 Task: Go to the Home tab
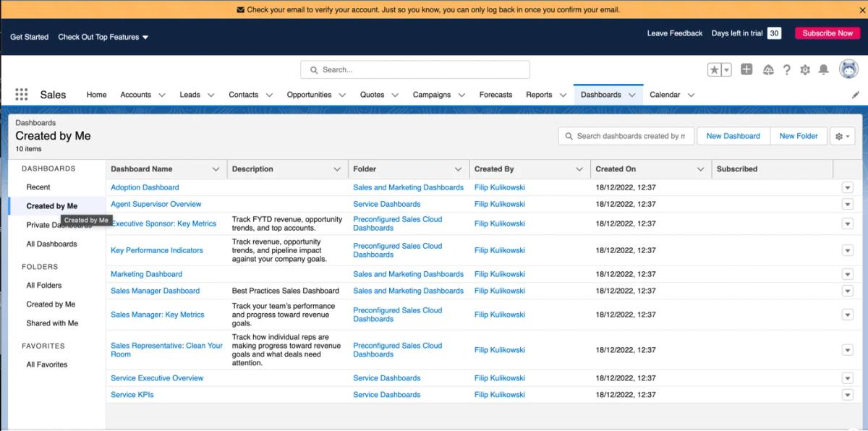[x=96, y=95]
